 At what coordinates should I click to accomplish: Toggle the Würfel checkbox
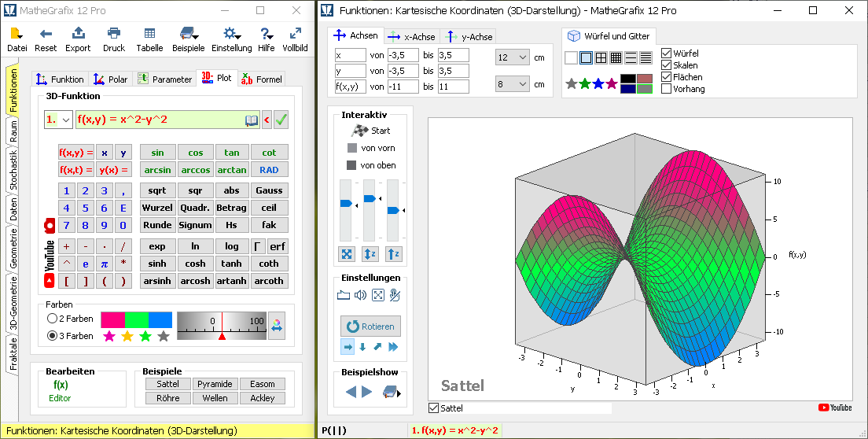pos(667,53)
